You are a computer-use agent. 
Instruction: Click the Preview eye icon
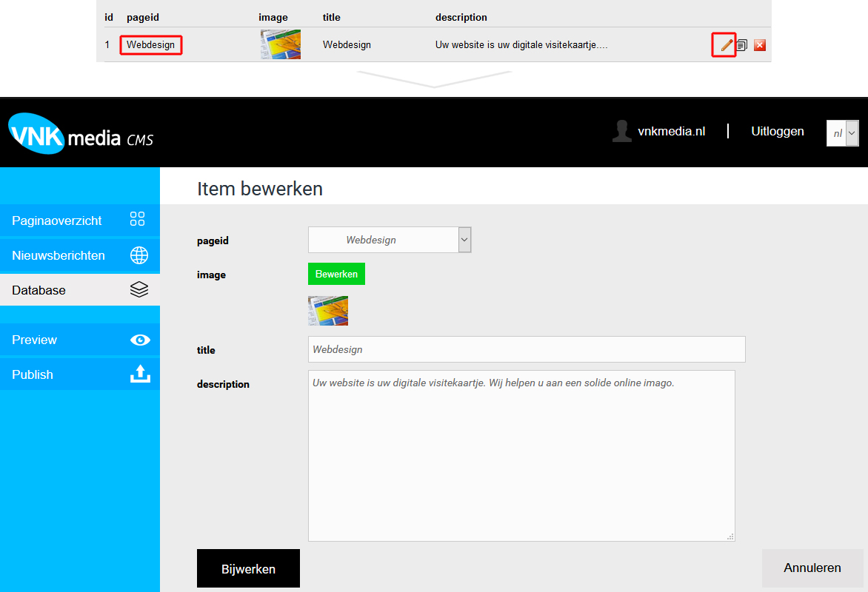[139, 340]
